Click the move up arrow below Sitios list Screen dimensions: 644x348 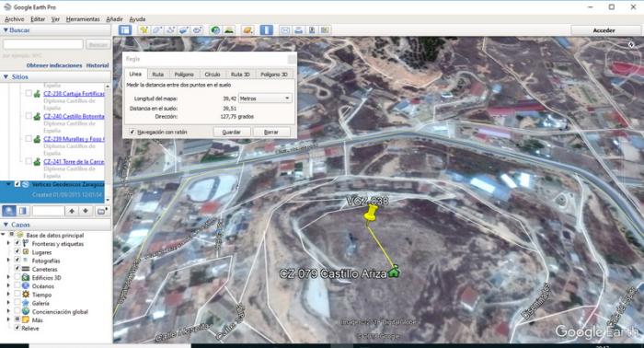[72, 211]
